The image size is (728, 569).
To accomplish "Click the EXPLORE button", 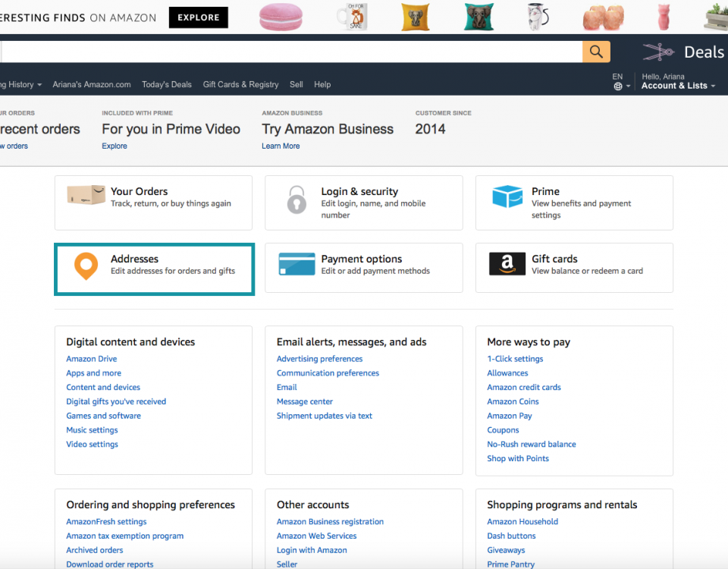I will coord(198,17).
